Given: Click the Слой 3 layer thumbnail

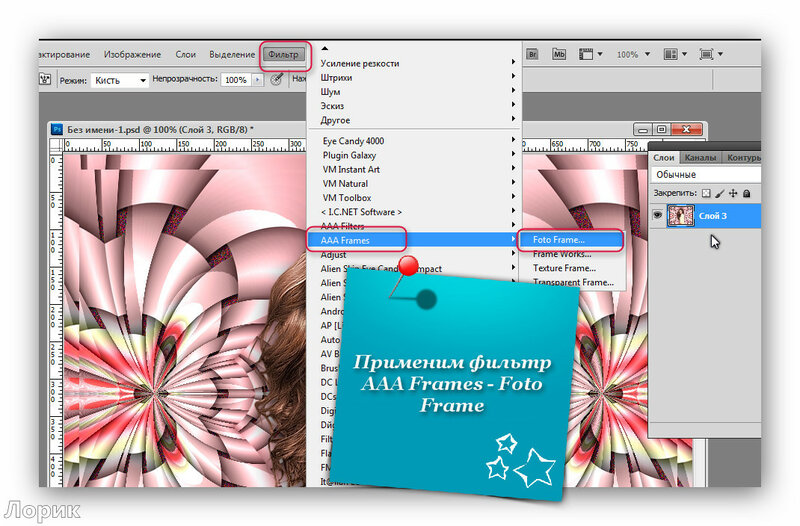Looking at the screenshot, I should click(x=681, y=215).
